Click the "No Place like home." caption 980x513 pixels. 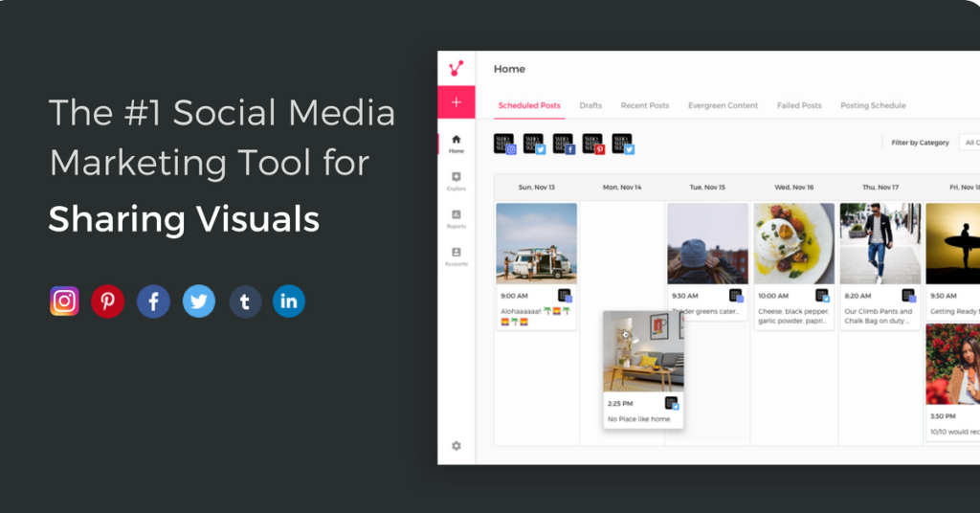click(x=639, y=419)
